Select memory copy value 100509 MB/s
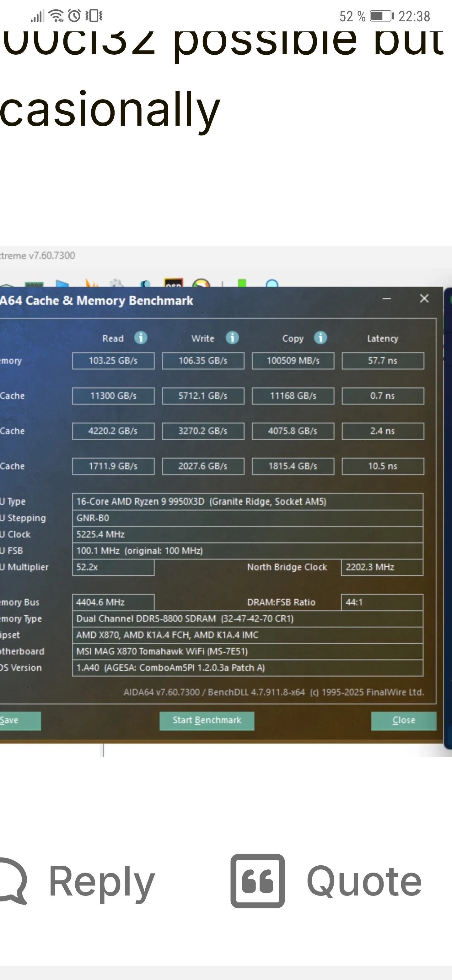 (293, 361)
